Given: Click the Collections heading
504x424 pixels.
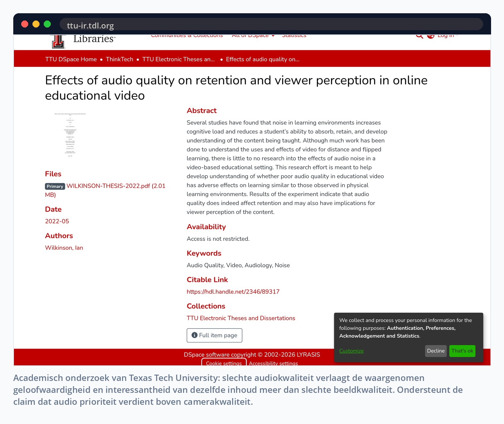Looking at the screenshot, I should [206, 306].
